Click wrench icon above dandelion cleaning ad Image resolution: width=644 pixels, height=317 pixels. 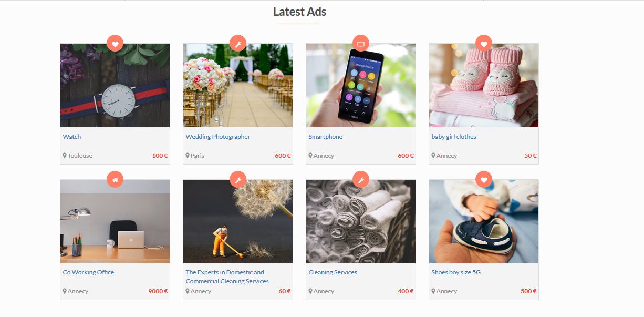tap(238, 180)
